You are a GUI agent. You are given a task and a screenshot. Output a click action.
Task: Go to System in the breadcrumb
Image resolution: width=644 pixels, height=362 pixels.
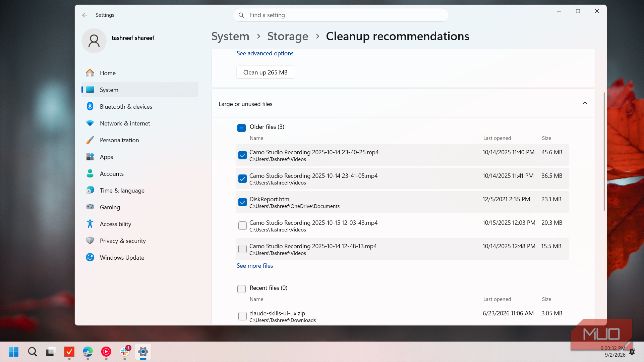[230, 36]
